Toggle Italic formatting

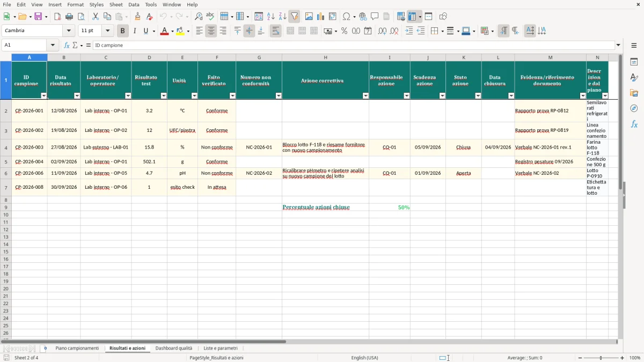tap(135, 31)
